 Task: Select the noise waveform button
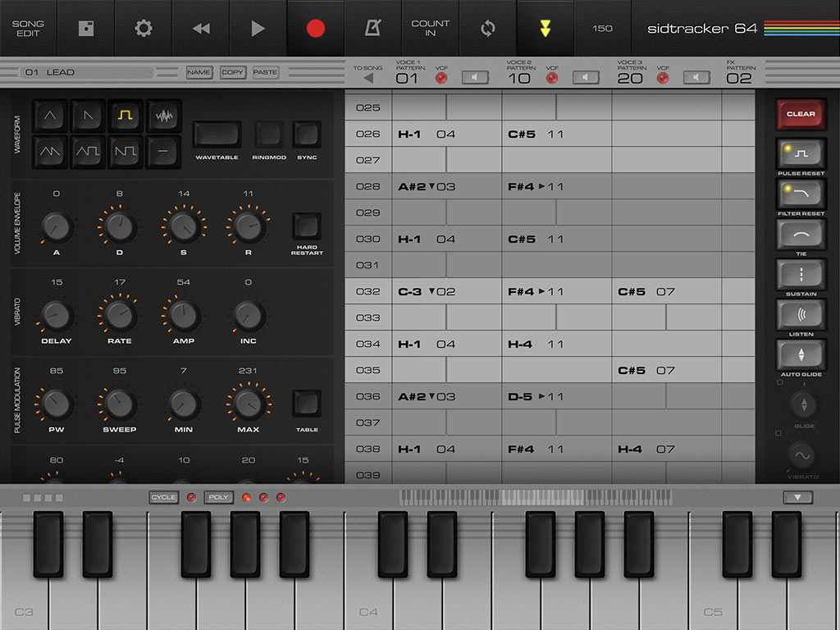(164, 116)
